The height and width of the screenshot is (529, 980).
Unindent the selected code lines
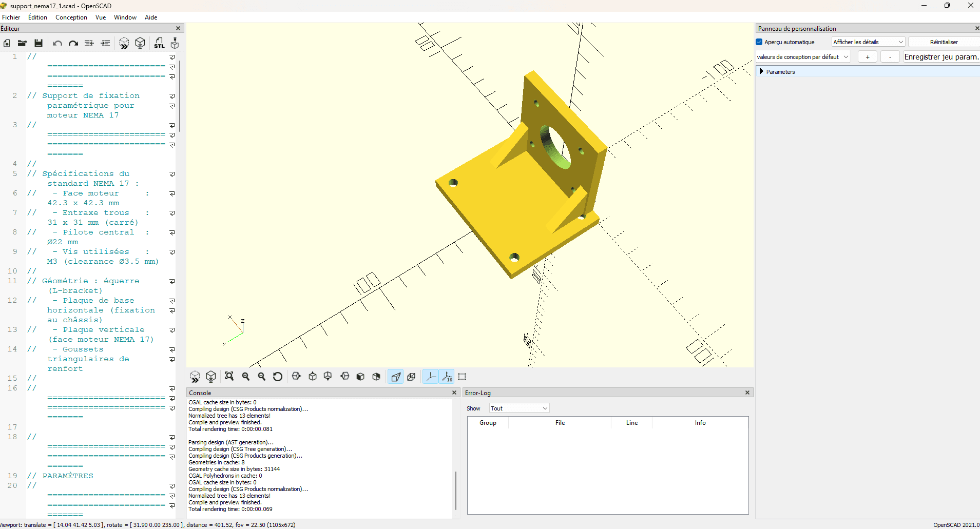89,44
